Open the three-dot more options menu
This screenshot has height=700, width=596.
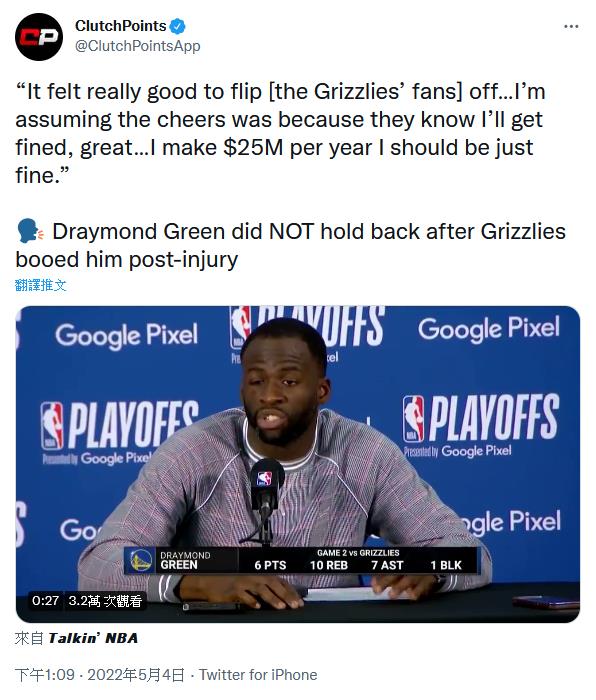(571, 27)
